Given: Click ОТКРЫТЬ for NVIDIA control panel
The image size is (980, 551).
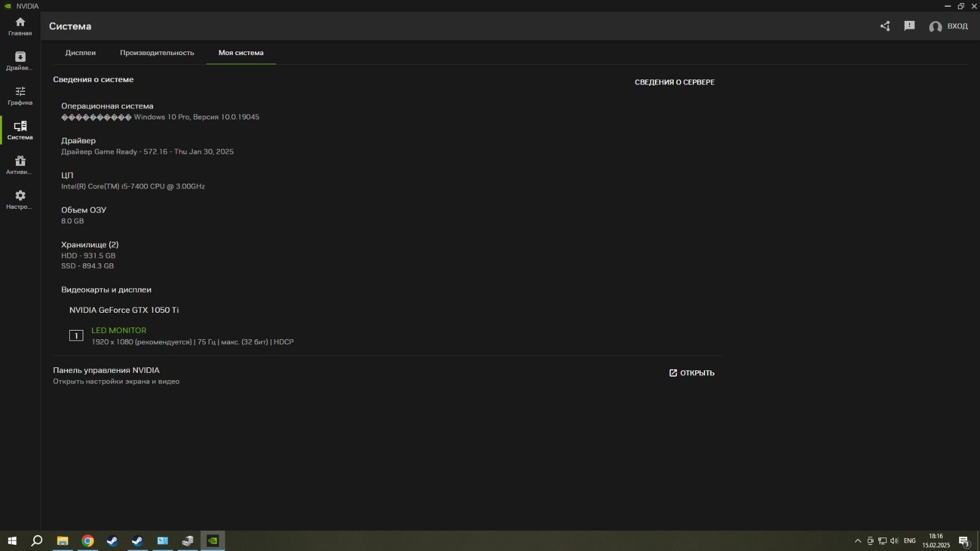Looking at the screenshot, I should click(692, 373).
